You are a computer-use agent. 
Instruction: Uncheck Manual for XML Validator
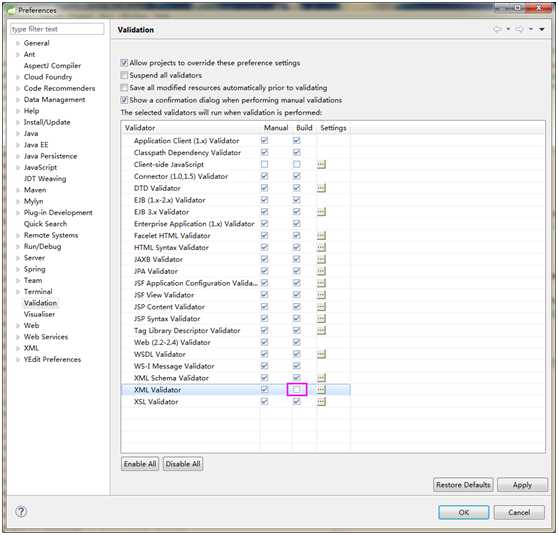click(x=264, y=389)
